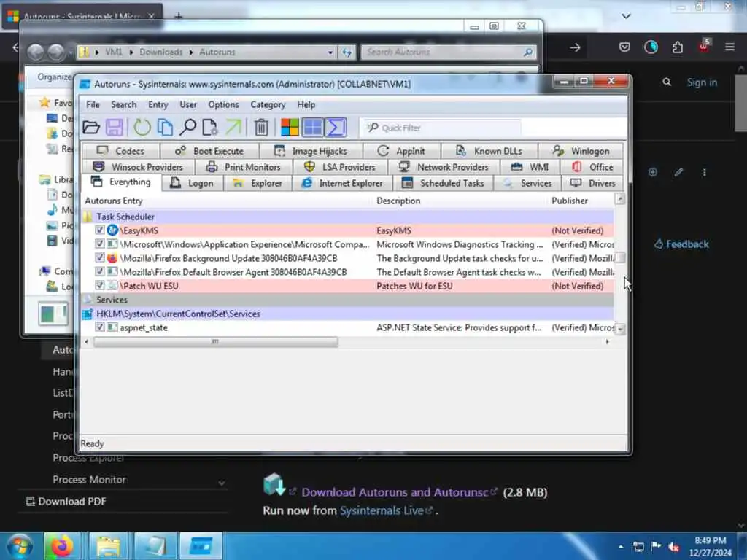This screenshot has width=747, height=560.
Task: Click the circled plus icon on web page
Action: (x=653, y=172)
